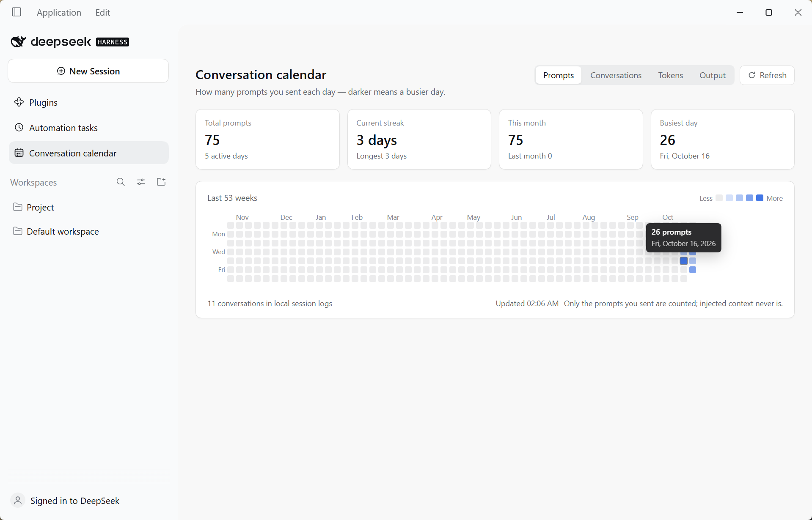Image resolution: width=812 pixels, height=520 pixels.
Task: Switch to the Conversations tab
Action: tap(616, 75)
